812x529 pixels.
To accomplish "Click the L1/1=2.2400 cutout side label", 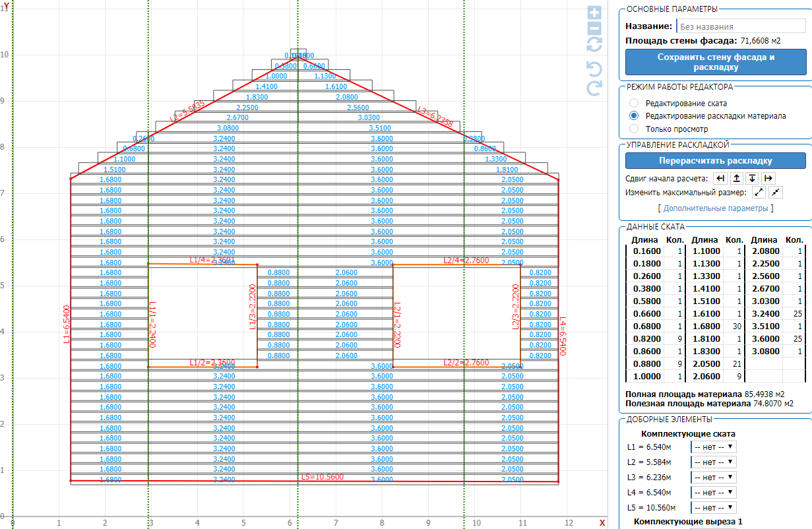I will pyautogui.click(x=153, y=324).
